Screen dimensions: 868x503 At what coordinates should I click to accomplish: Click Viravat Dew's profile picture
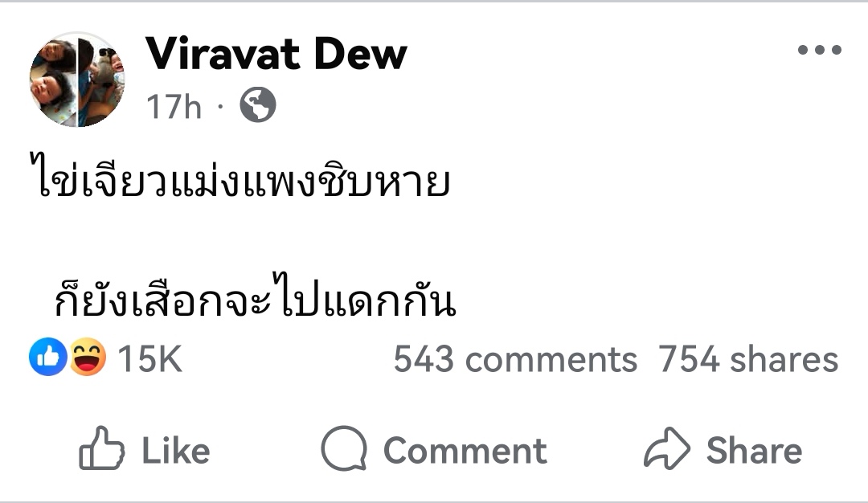[77, 80]
